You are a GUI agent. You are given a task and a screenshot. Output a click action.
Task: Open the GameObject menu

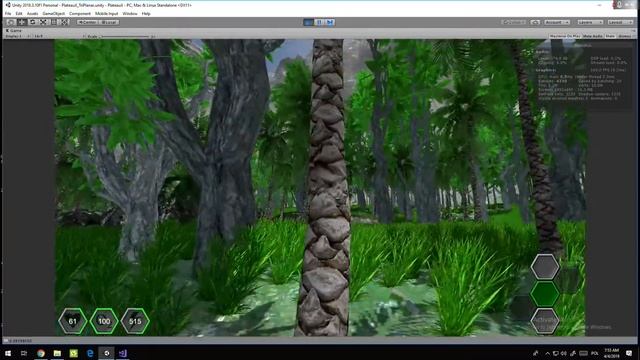pos(53,13)
